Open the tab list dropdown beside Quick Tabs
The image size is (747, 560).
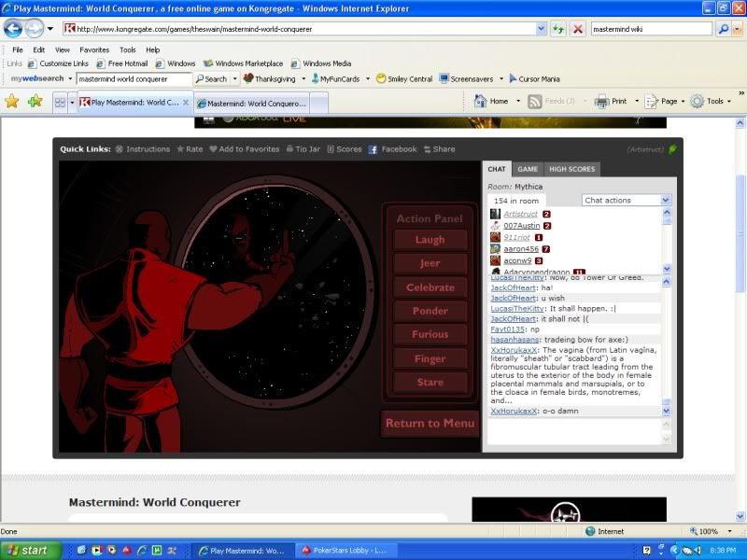coord(72,103)
